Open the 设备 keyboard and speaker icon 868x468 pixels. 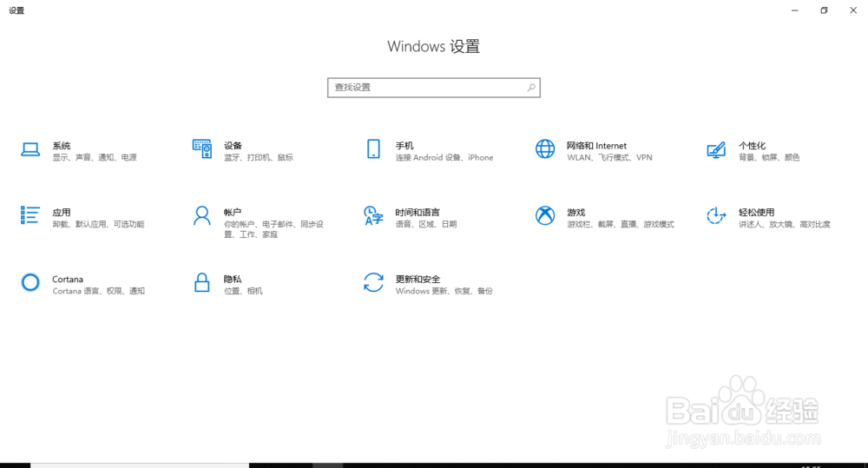pos(202,149)
